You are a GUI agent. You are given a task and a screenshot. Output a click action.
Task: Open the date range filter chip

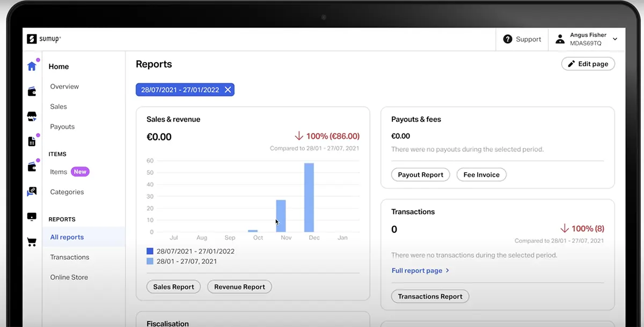point(185,90)
